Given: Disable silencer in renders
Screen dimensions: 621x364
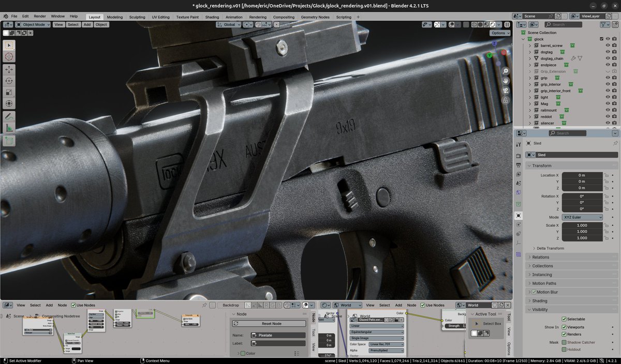Looking at the screenshot, I should (x=614, y=123).
